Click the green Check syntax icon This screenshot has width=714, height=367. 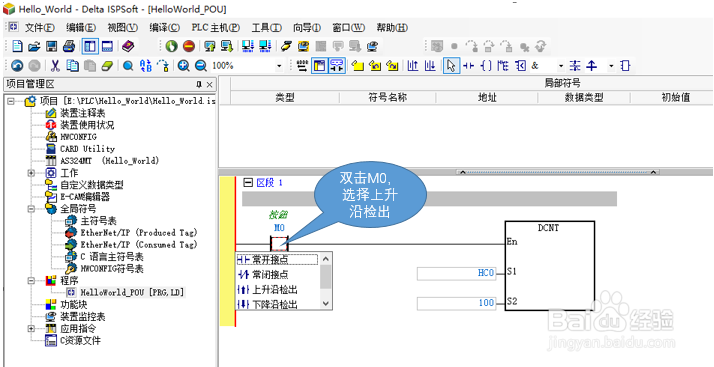click(171, 46)
